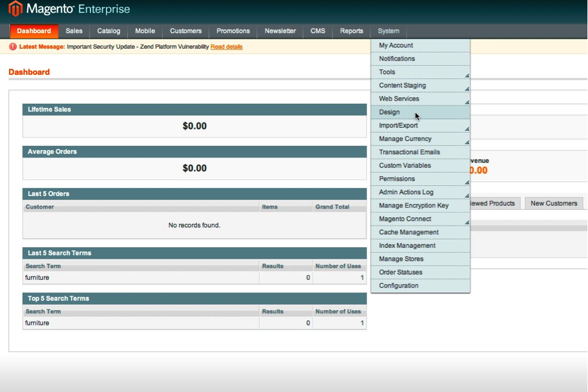Open Manage Stores
Viewport: 588px width, 392px height.
tap(420, 259)
